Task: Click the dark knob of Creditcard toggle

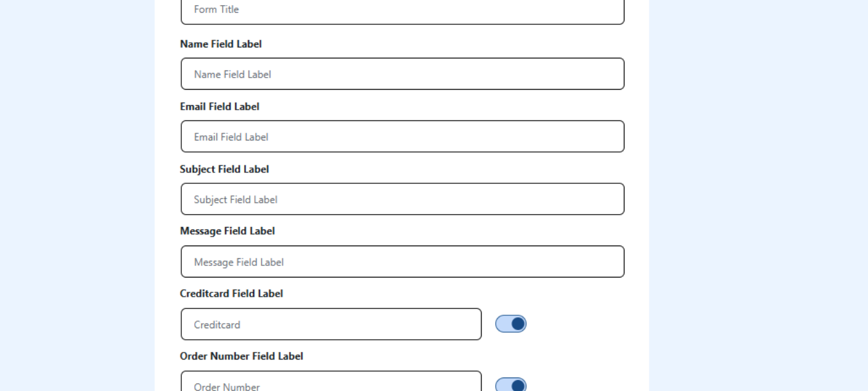Action: [518, 324]
